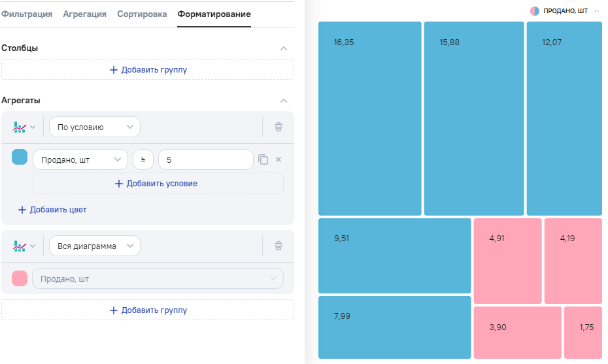Click 'Добавить условие' button

[x=157, y=184]
